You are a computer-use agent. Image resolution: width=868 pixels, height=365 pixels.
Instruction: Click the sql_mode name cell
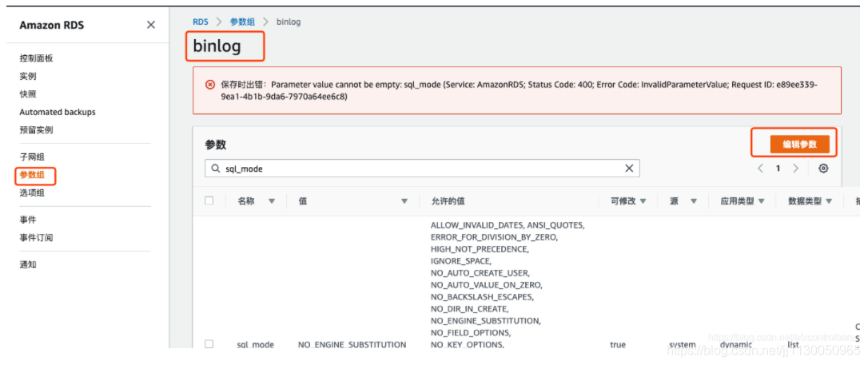[255, 344]
